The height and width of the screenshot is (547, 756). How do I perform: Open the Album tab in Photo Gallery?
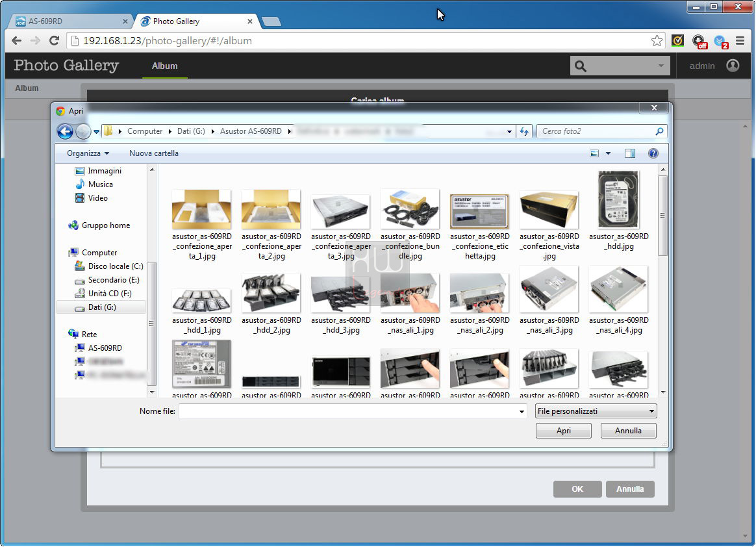[165, 66]
